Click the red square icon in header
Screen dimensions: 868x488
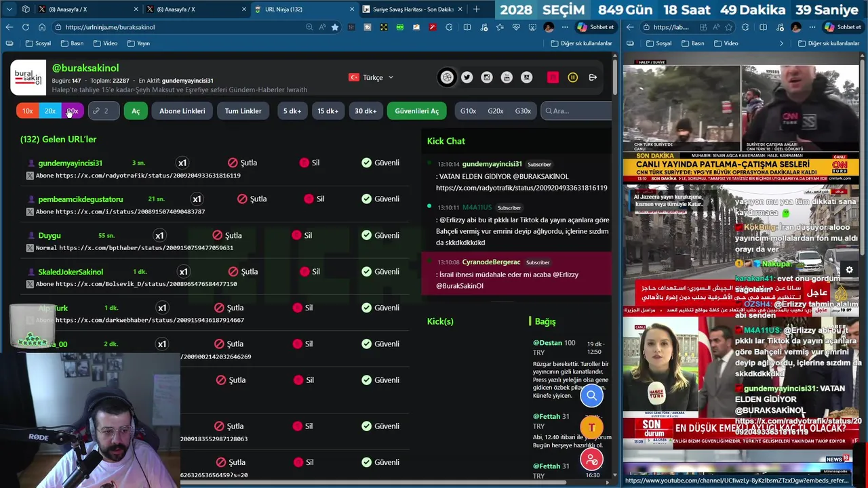[x=553, y=77]
